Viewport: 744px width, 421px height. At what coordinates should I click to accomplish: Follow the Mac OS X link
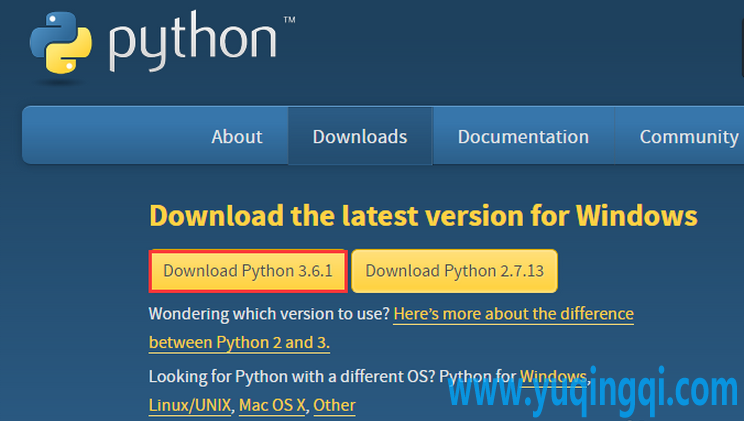click(x=272, y=405)
